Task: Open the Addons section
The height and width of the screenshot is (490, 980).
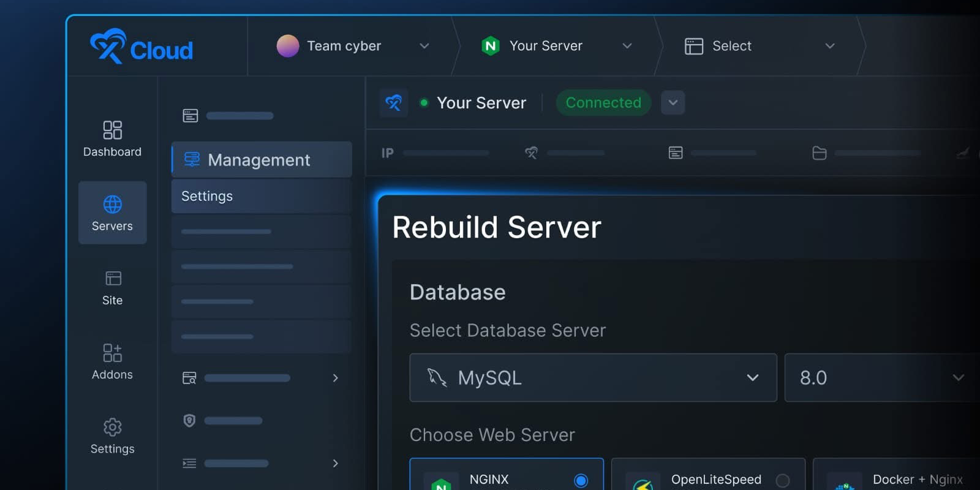Action: click(x=112, y=362)
